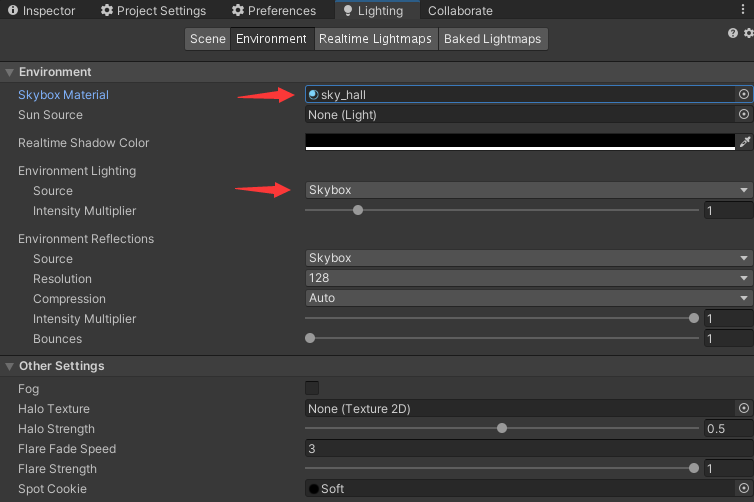The width and height of the screenshot is (754, 502).
Task: Click the Flare Fade Speed input field
Action: (529, 449)
